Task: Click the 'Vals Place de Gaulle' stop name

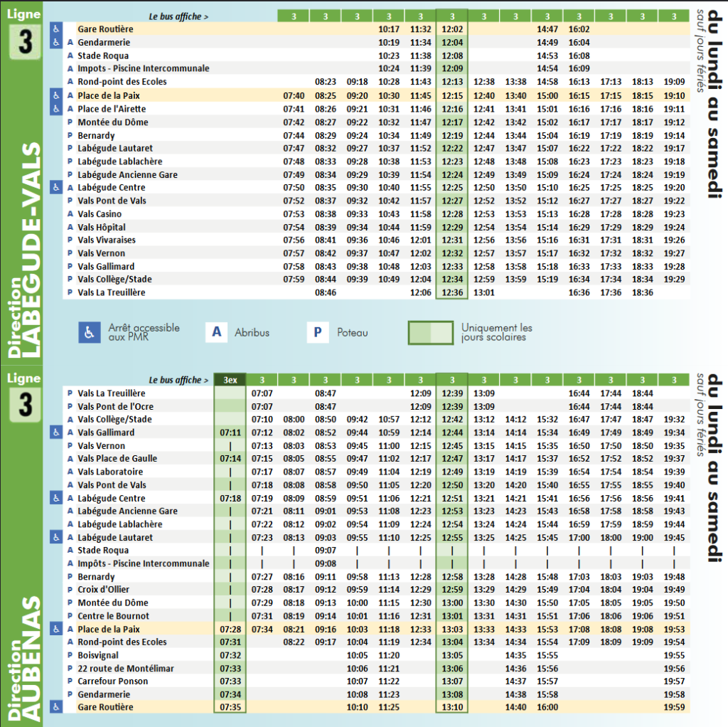Action: (x=117, y=459)
